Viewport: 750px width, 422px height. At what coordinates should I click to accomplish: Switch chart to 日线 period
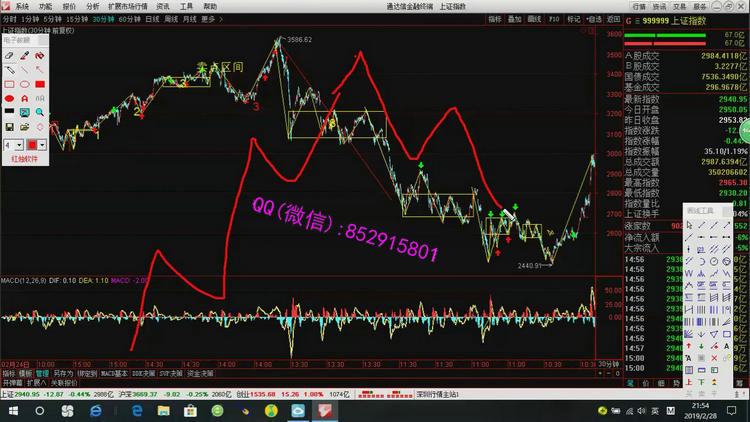tap(151, 19)
